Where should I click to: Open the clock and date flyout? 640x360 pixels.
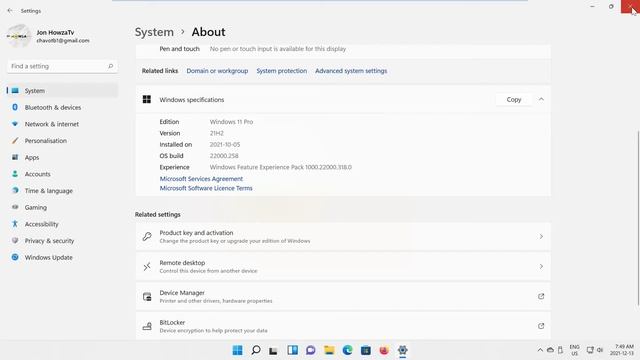point(622,350)
